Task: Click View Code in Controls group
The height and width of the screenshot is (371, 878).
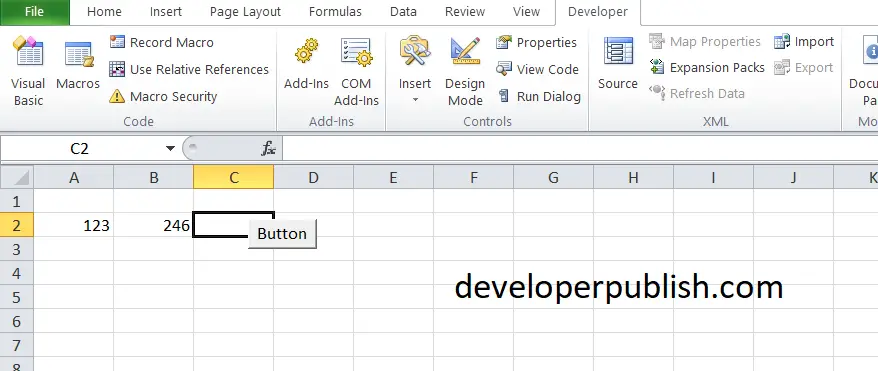Action: pyautogui.click(x=537, y=69)
